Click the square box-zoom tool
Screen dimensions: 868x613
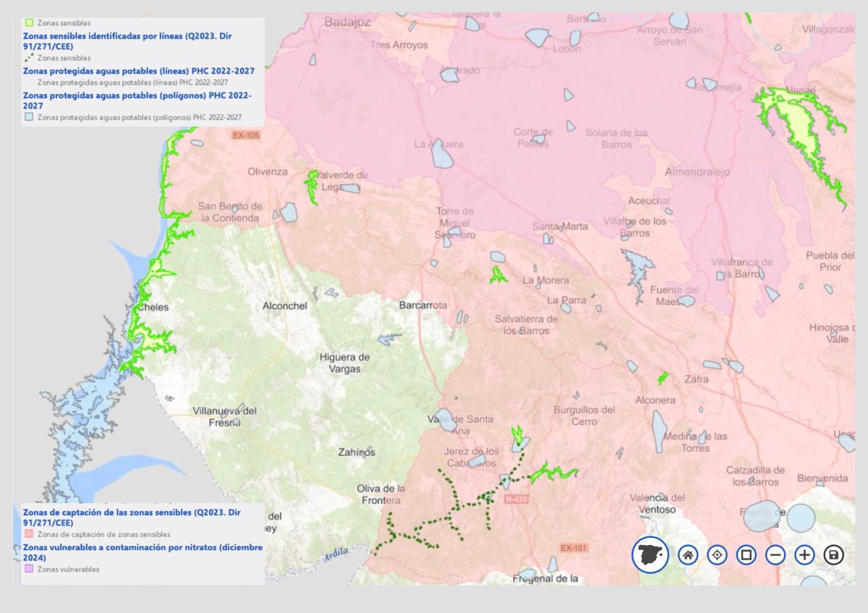(x=746, y=555)
